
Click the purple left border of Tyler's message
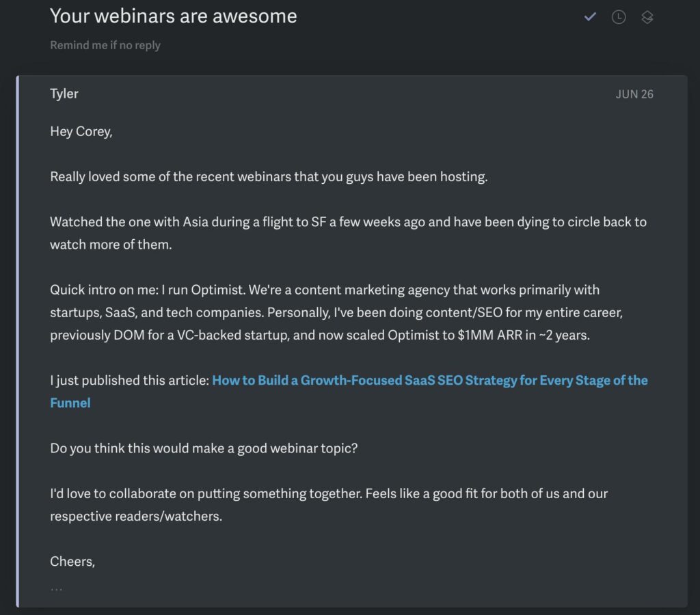pyautogui.click(x=17, y=342)
